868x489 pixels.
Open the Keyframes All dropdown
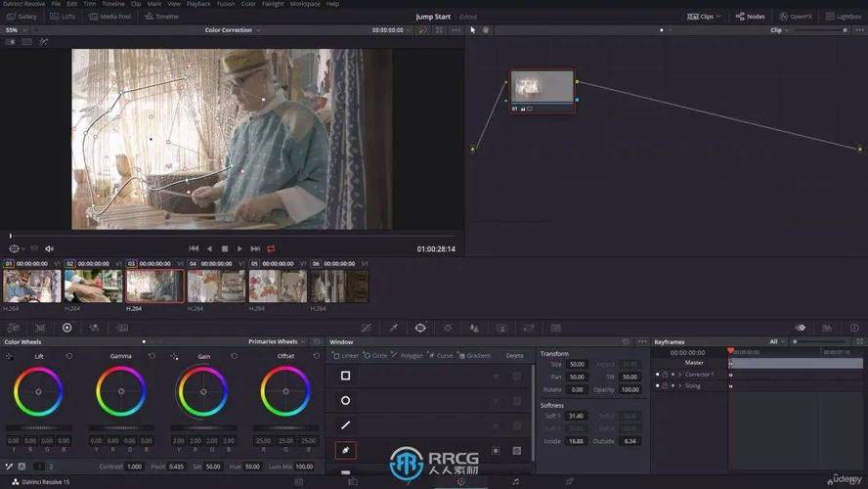(777, 342)
